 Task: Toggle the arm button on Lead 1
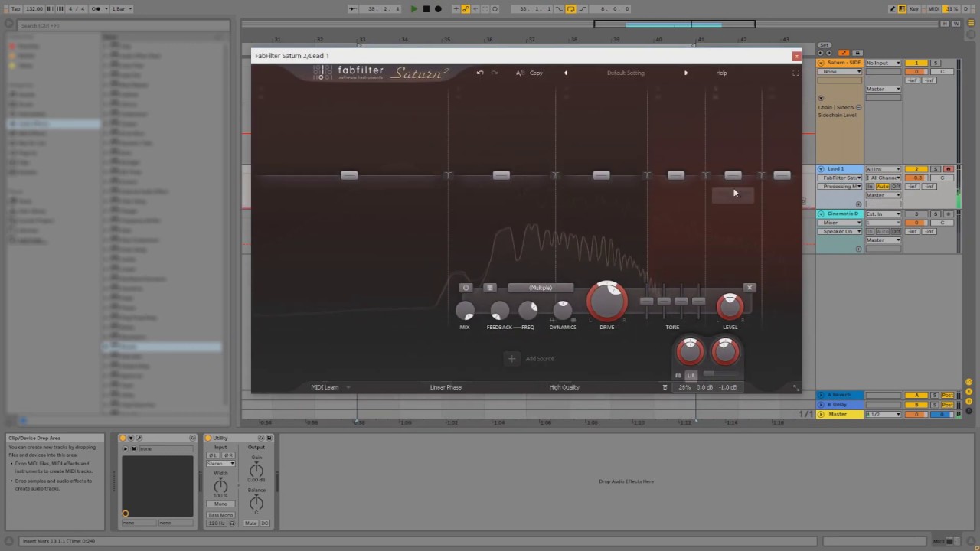click(x=948, y=169)
